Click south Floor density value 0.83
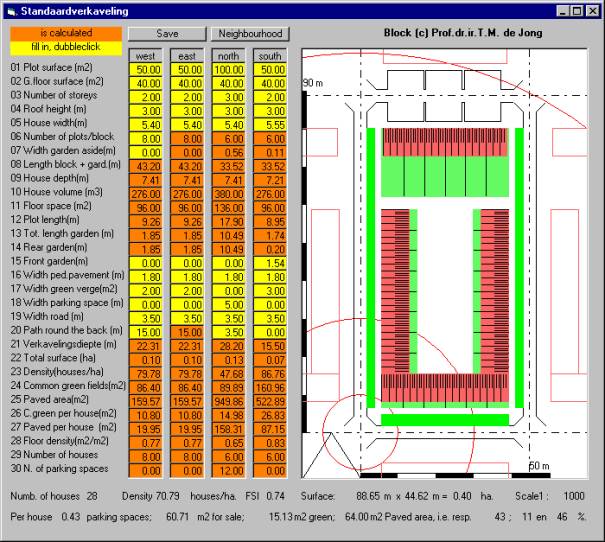605x542 pixels. coord(270,443)
